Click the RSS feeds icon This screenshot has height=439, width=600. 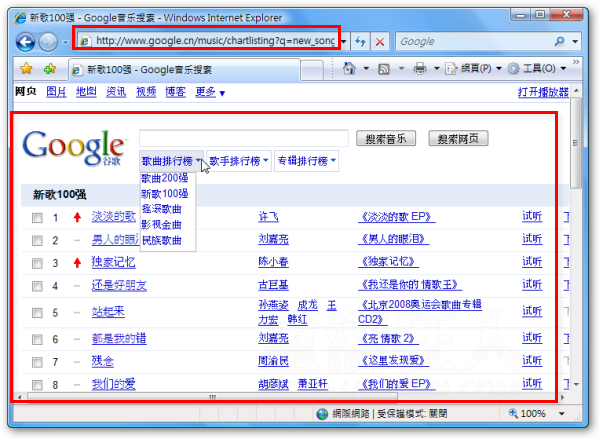tap(384, 69)
